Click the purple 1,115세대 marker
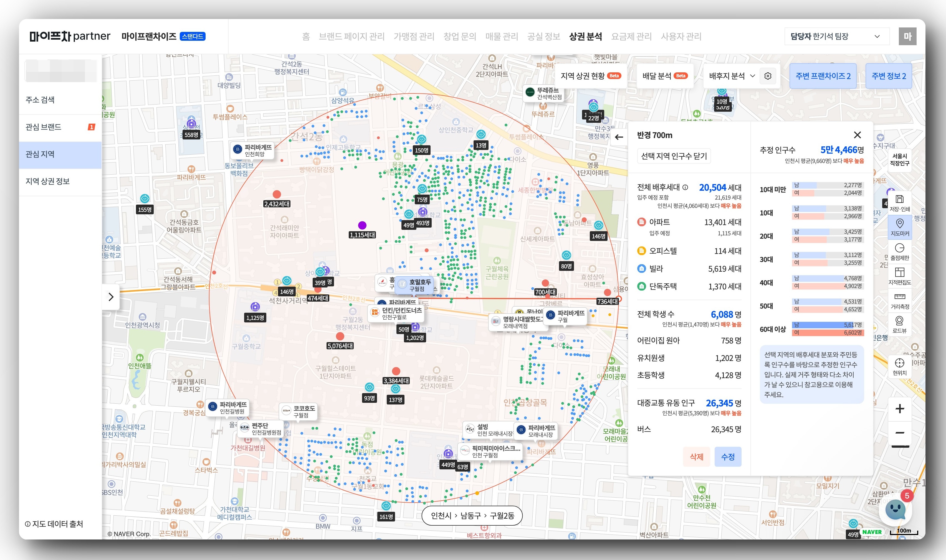This screenshot has width=946, height=560. (362, 225)
